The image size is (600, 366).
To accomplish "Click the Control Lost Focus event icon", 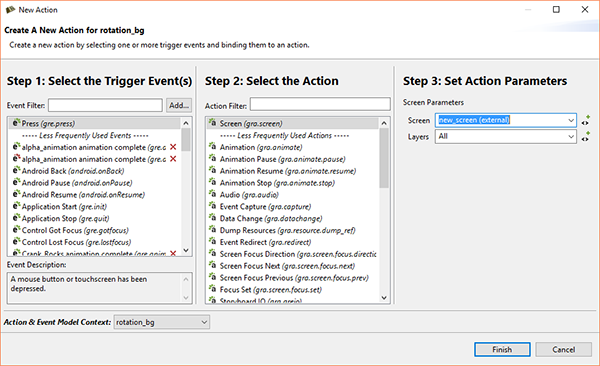I will click(16, 242).
